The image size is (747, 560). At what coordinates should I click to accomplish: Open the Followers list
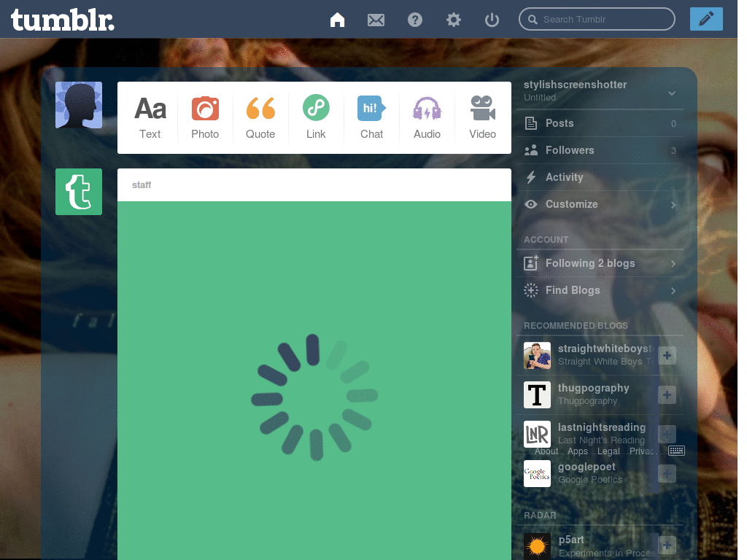click(x=600, y=150)
